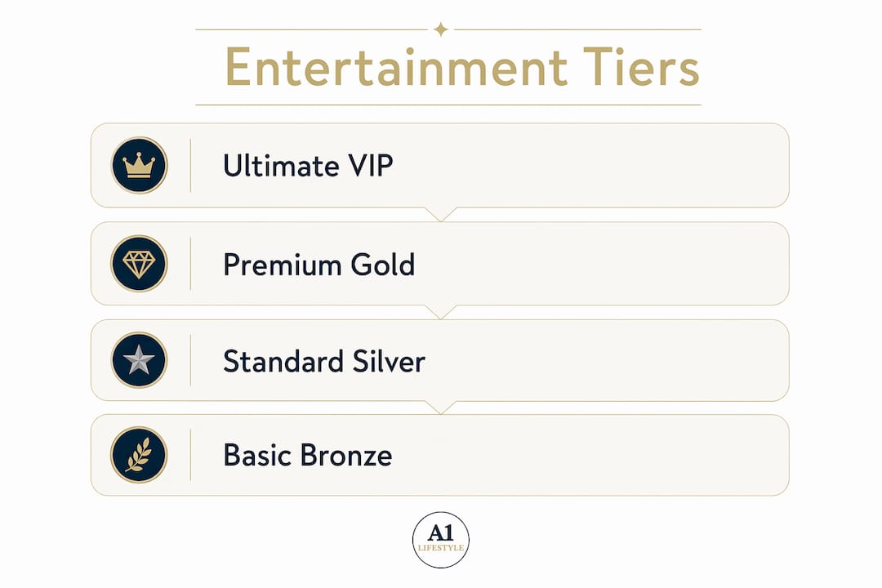Click the crown icon for Ultimate VIP
The height and width of the screenshot is (588, 882).
click(139, 166)
